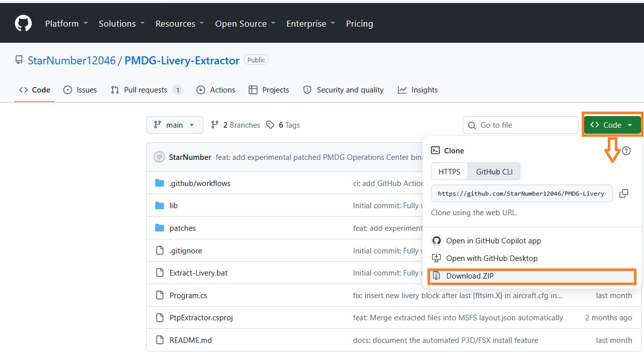644x355 pixels.
Task: View the 6 Tags list
Action: (x=283, y=125)
